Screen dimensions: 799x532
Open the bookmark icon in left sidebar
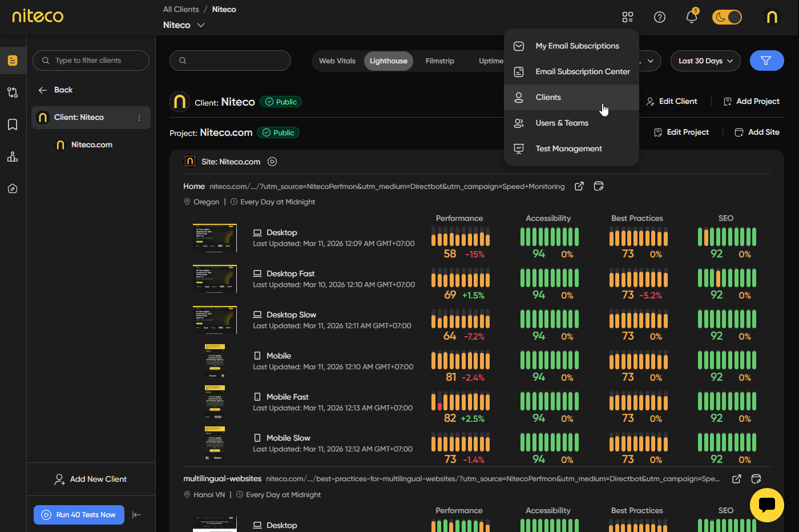pyautogui.click(x=13, y=124)
